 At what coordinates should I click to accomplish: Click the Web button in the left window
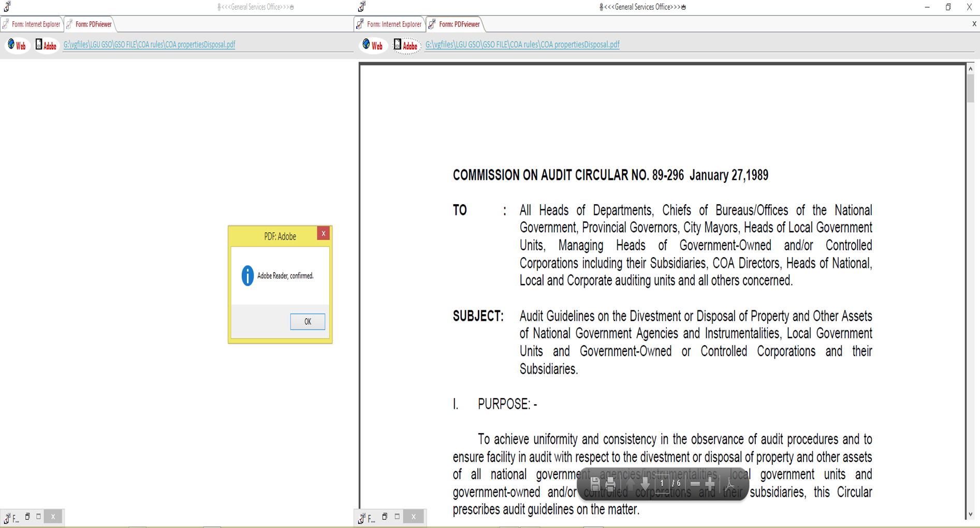click(x=17, y=45)
